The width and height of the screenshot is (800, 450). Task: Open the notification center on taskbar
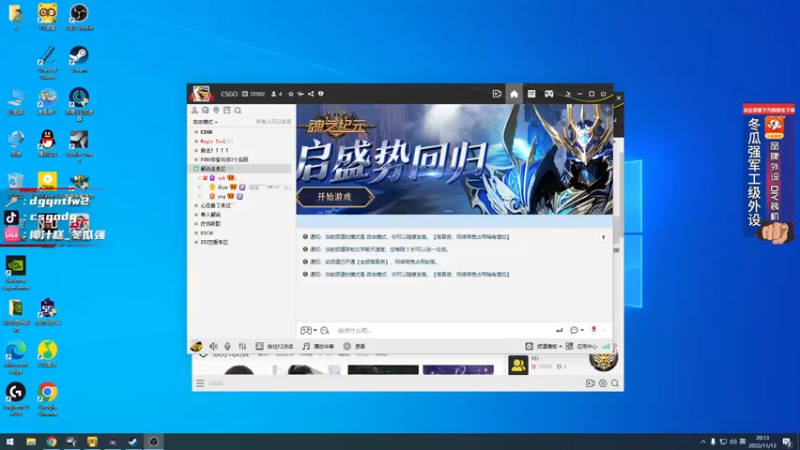coord(787,442)
